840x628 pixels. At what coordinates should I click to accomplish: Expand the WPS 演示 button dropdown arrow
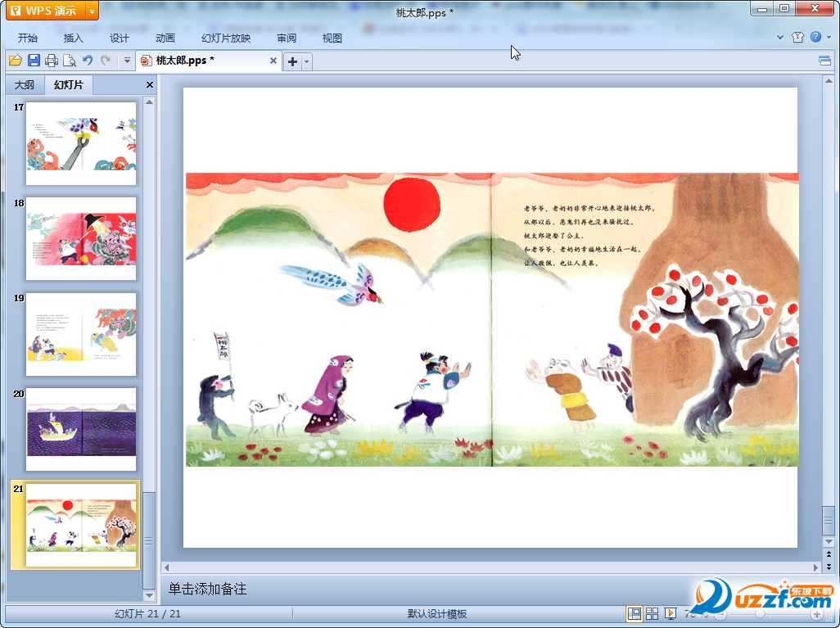tap(93, 10)
